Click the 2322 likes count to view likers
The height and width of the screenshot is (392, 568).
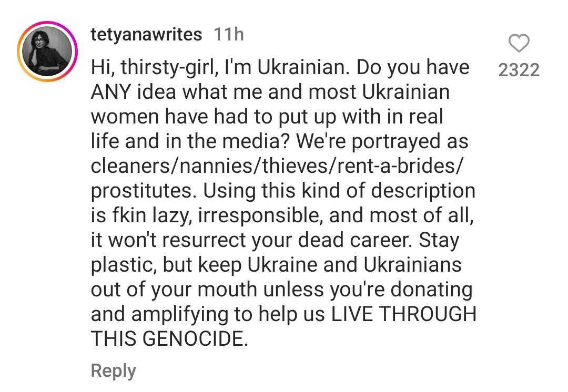pos(519,70)
